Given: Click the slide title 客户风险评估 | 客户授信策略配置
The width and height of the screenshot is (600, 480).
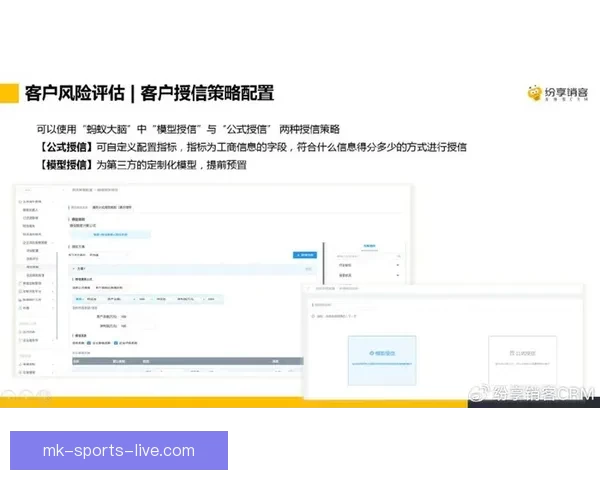Looking at the screenshot, I should pyautogui.click(x=149, y=93).
